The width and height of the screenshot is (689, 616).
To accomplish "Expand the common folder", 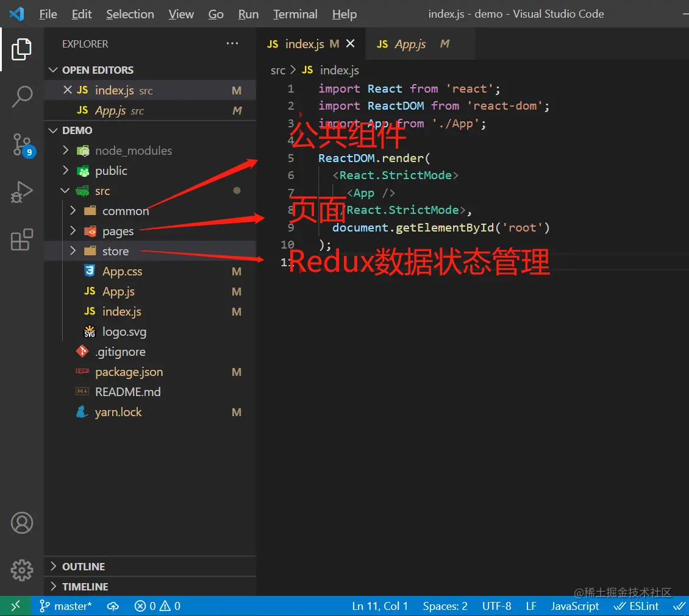I will coord(150,211).
